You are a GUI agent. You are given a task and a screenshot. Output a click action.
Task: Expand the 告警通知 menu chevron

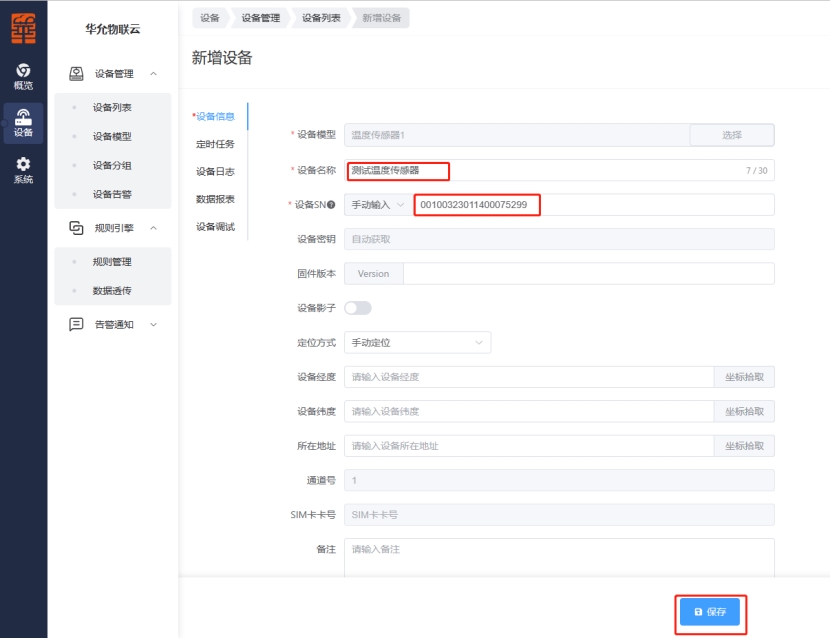point(153,324)
